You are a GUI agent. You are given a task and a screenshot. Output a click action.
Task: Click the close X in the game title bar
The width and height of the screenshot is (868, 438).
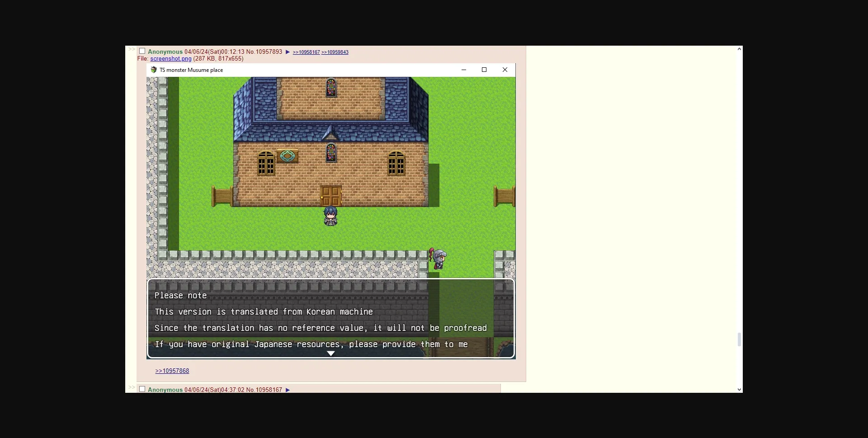(505, 70)
